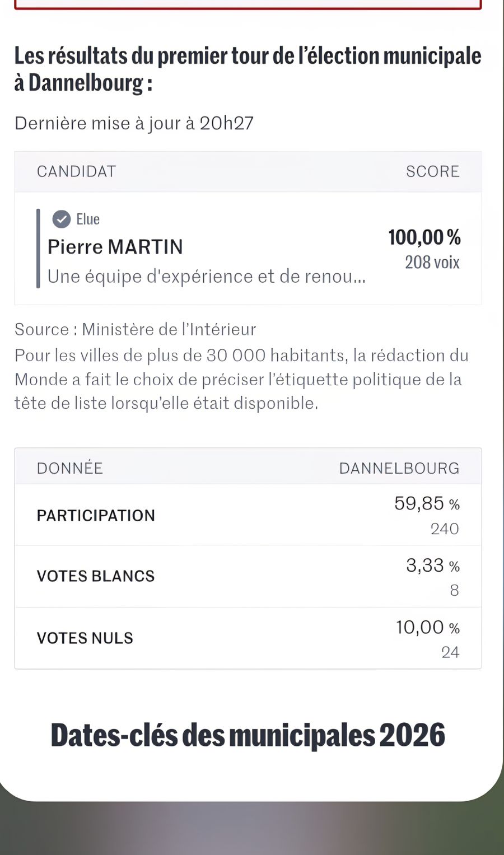
Task: Select the VOTES NULS row label
Action: coord(85,638)
